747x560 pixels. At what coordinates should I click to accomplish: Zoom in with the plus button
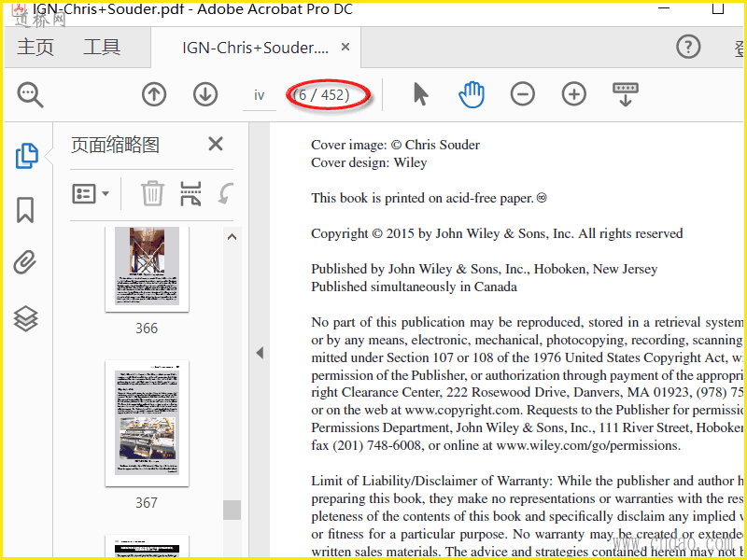(574, 94)
